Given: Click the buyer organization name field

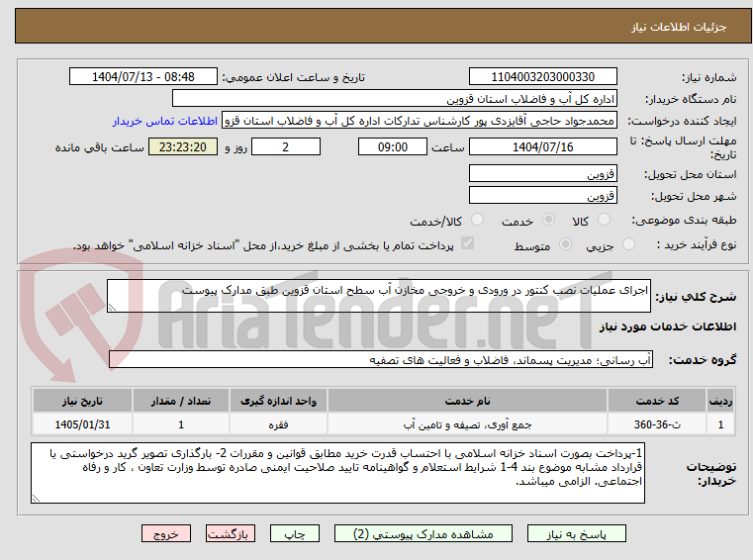Looking at the screenshot, I should [x=394, y=99].
